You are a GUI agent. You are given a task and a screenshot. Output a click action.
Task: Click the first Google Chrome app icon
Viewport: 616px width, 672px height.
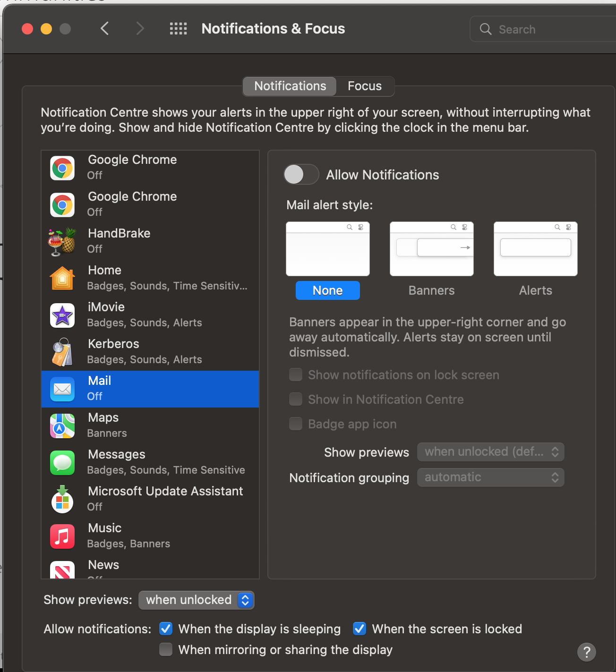pos(62,168)
